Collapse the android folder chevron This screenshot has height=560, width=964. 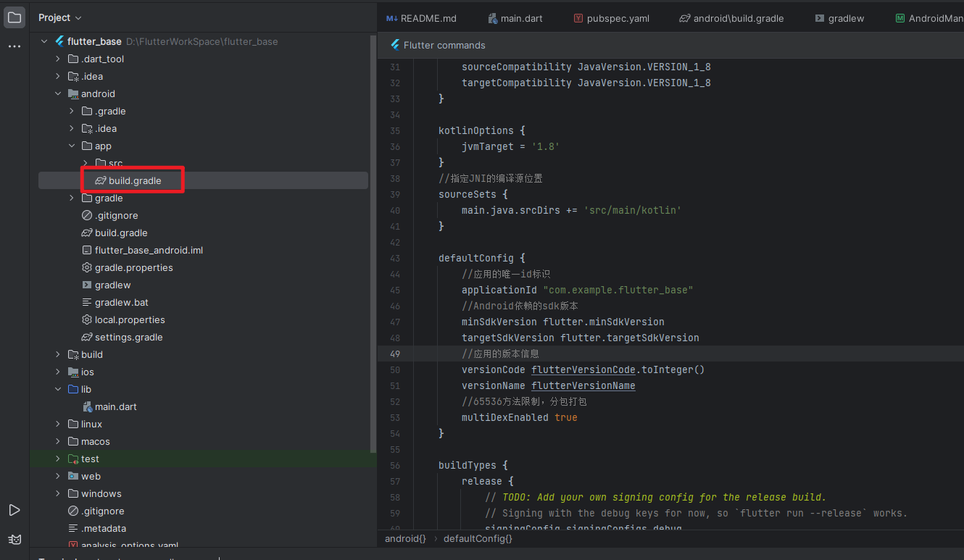(x=58, y=93)
